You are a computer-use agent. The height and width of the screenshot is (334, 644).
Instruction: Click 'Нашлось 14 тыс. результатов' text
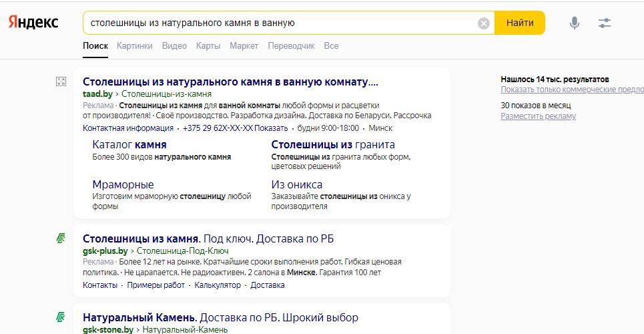(x=555, y=79)
